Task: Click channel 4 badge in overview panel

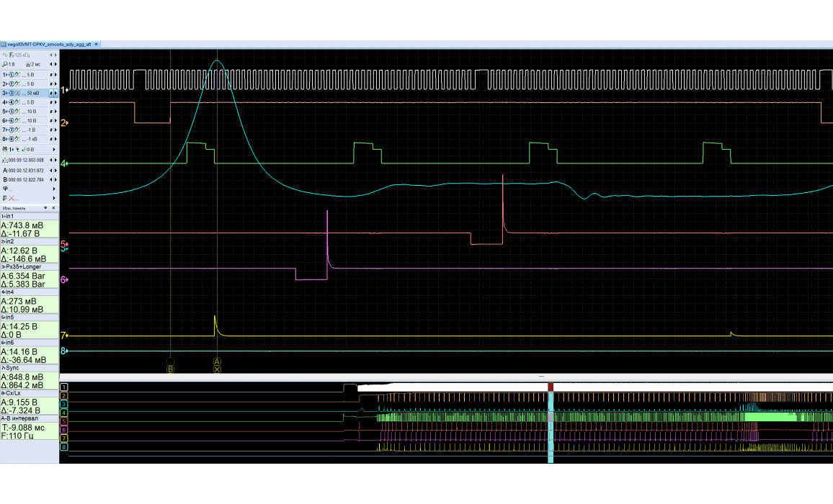Action: click(63, 413)
